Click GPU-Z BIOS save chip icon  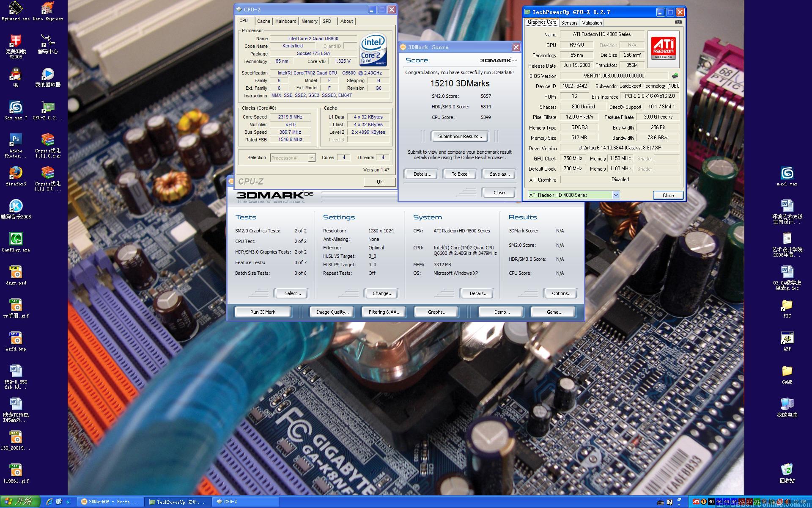point(675,76)
